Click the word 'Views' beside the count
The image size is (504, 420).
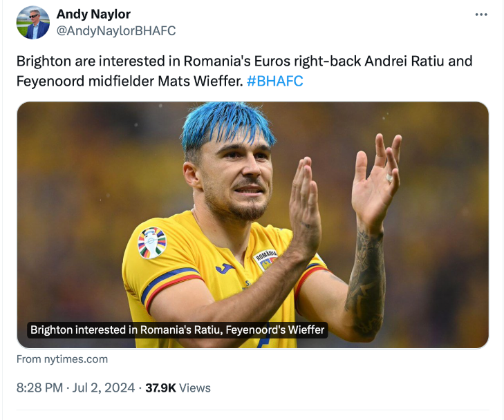click(x=195, y=388)
